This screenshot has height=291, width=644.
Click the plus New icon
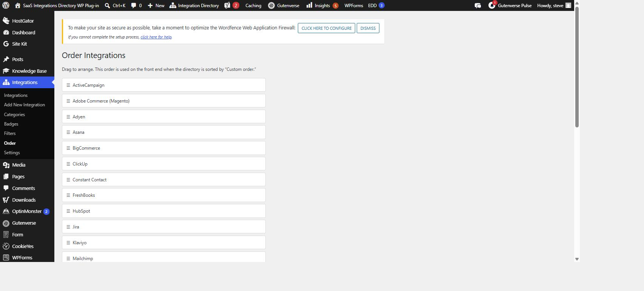(150, 5)
